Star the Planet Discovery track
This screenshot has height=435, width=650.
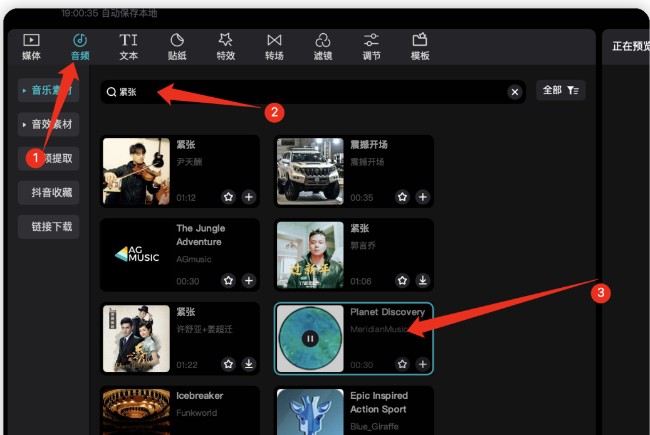402,365
